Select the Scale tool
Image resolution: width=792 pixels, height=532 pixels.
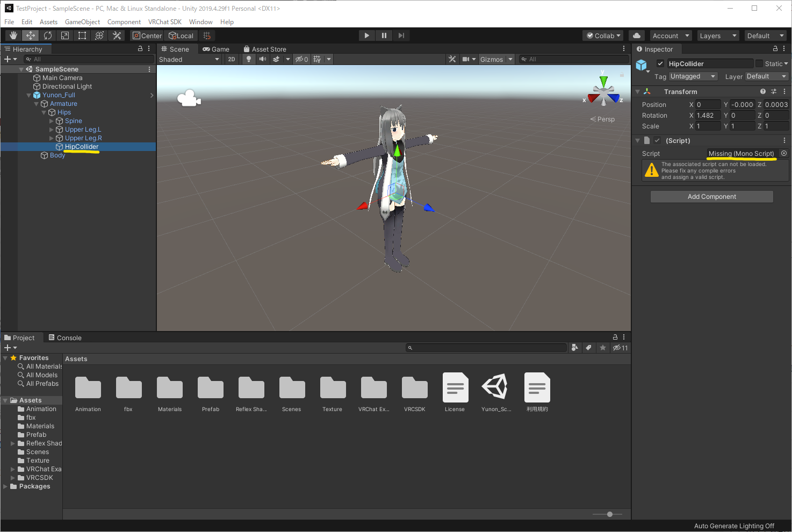65,35
